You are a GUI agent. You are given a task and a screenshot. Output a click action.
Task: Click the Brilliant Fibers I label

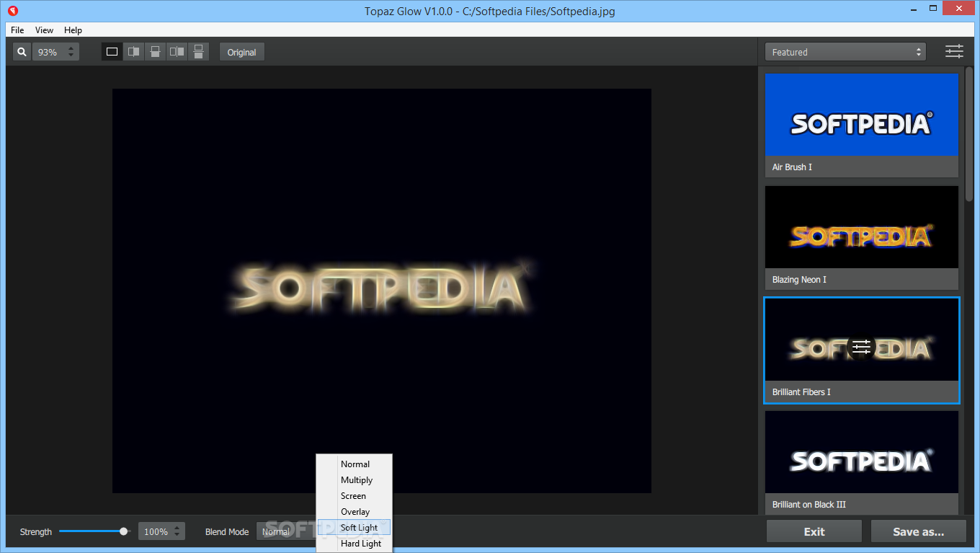pos(801,392)
